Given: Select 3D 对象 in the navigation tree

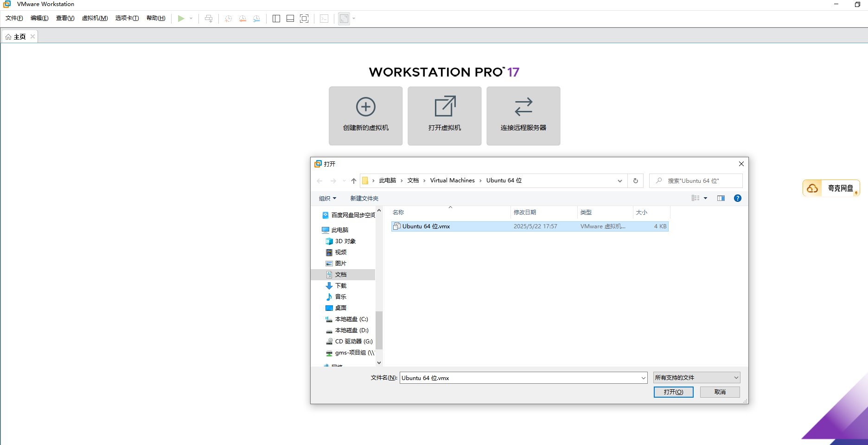Looking at the screenshot, I should click(340, 241).
